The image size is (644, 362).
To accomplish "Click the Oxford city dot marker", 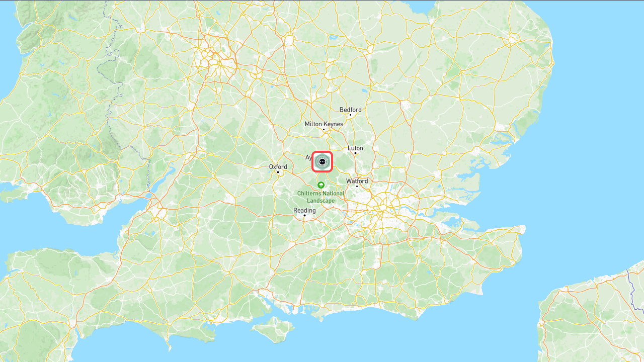I will pos(278,172).
